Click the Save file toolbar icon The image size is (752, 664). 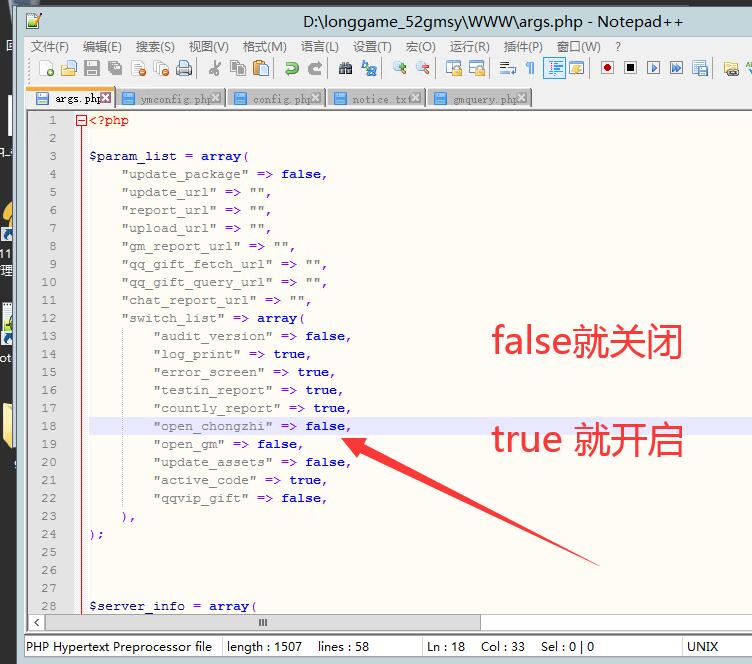click(x=92, y=69)
